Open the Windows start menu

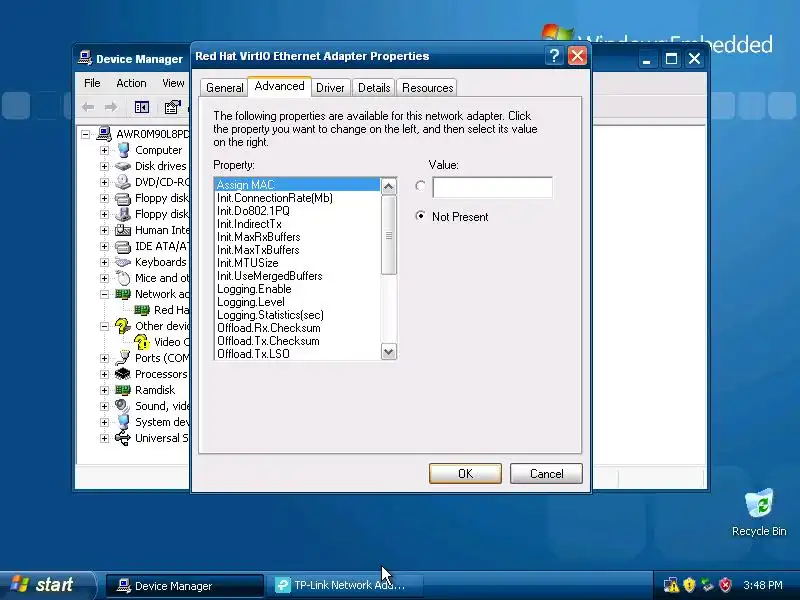(47, 585)
